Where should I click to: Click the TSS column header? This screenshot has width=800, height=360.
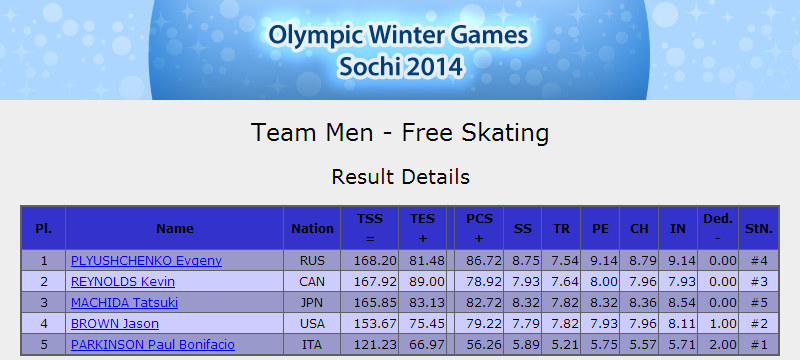[369, 228]
